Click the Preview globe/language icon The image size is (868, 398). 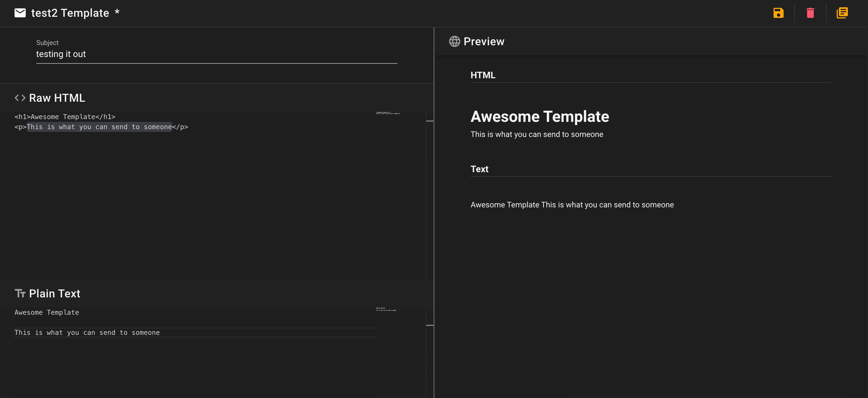[x=453, y=41]
